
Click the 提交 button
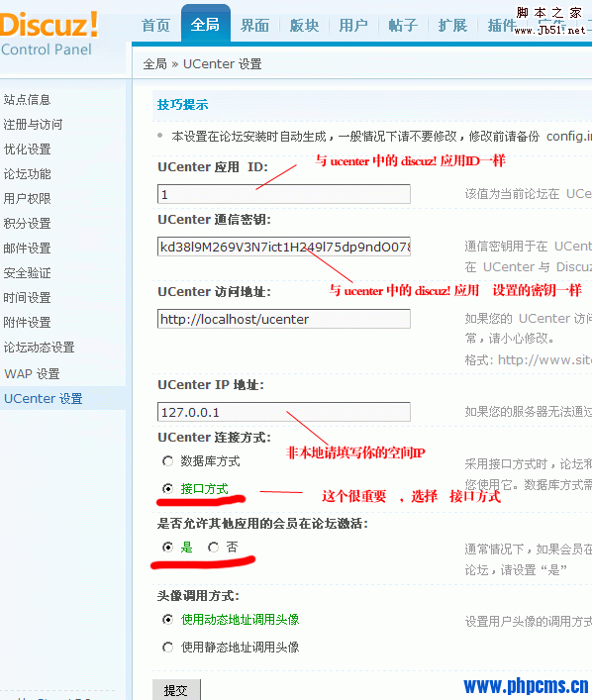click(x=176, y=690)
